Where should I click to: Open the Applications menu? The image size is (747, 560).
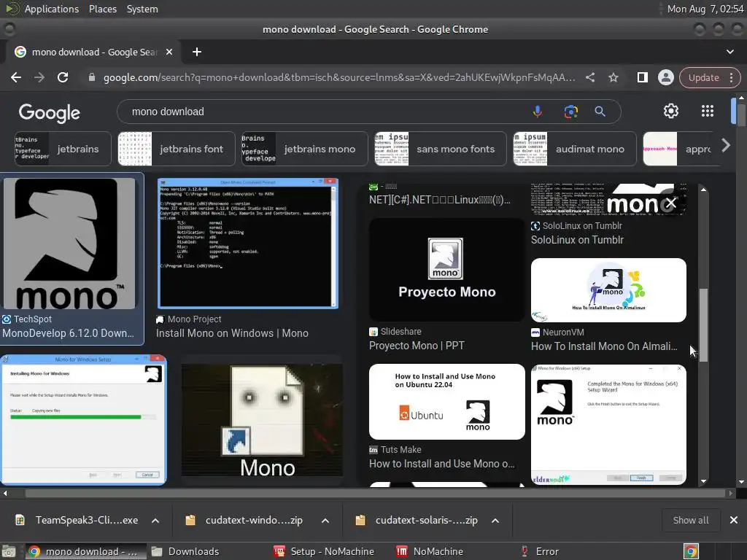pos(52,9)
